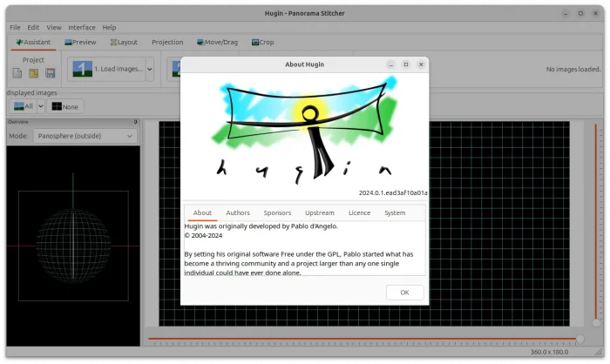Switch to the Assistant tab

(x=33, y=42)
